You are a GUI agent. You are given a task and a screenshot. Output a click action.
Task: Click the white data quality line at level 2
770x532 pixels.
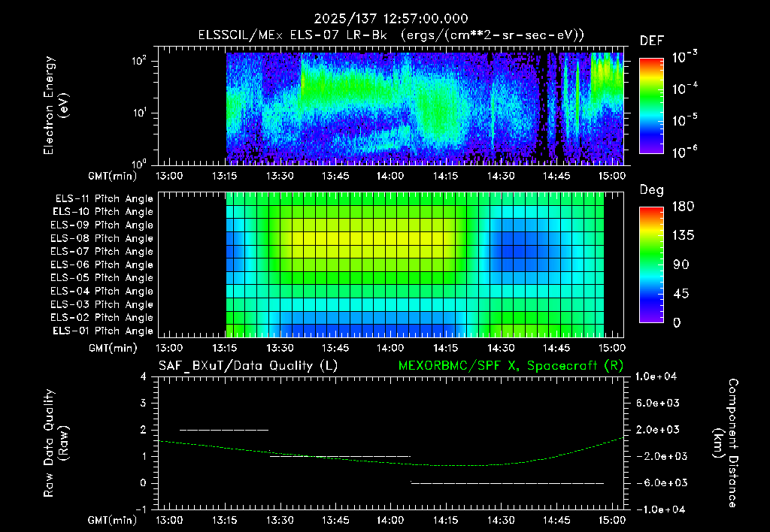224,430
